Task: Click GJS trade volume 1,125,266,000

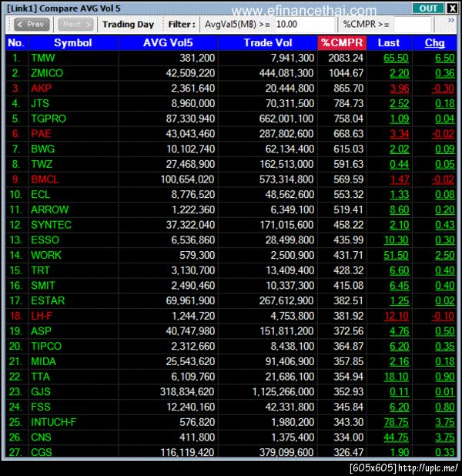Action: point(283,392)
